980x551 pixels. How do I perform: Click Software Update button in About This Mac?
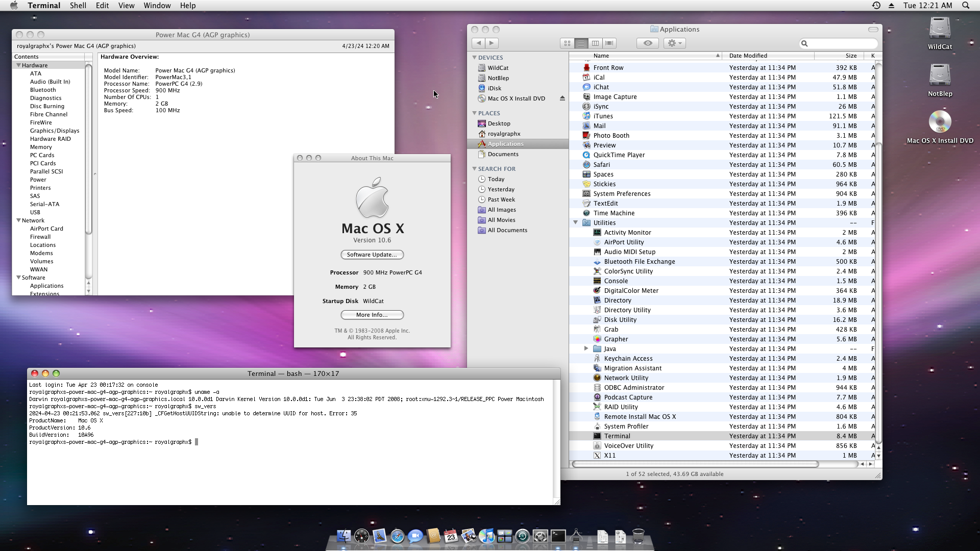click(372, 255)
